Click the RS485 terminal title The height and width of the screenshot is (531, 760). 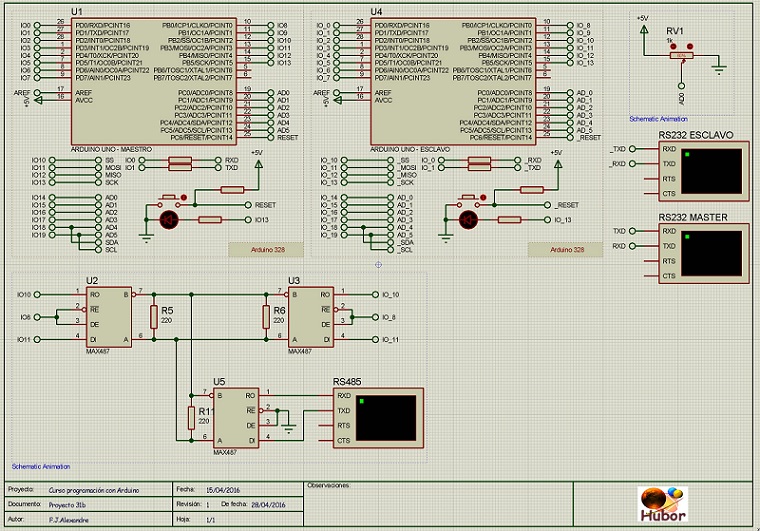347,382
